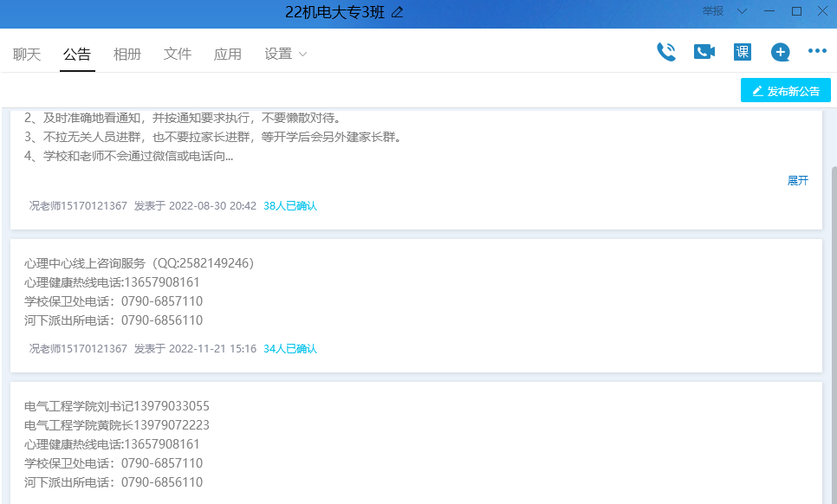Open the 课 classroom icon
Screen dimensions: 837x504
pyautogui.click(x=743, y=52)
